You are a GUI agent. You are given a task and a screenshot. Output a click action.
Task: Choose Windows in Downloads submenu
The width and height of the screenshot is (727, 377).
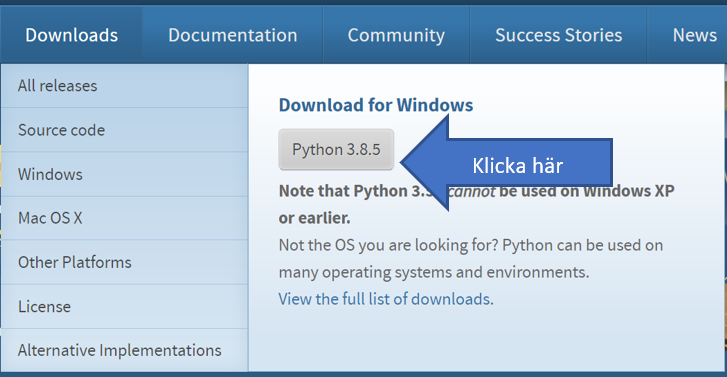tap(124, 174)
